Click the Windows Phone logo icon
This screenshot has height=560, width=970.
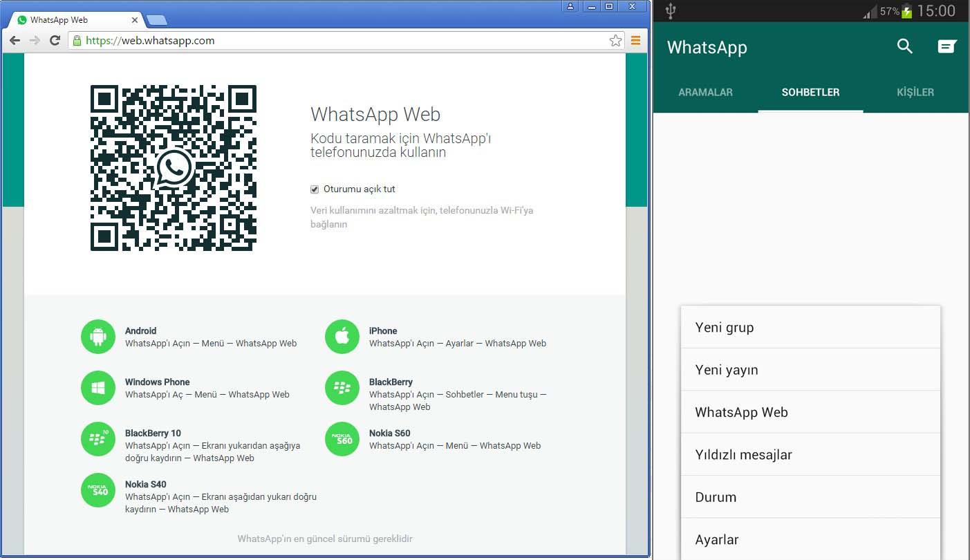point(98,388)
